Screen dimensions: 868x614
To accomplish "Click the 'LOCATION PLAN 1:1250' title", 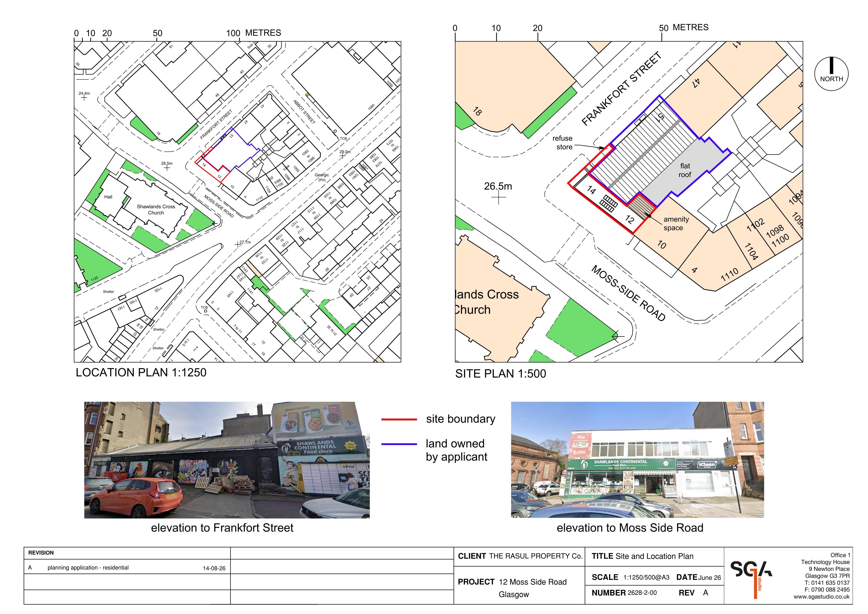I will click(141, 372).
